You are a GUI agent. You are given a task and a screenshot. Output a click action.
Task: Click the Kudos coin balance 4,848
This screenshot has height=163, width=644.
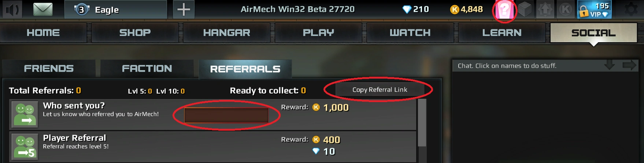(466, 10)
